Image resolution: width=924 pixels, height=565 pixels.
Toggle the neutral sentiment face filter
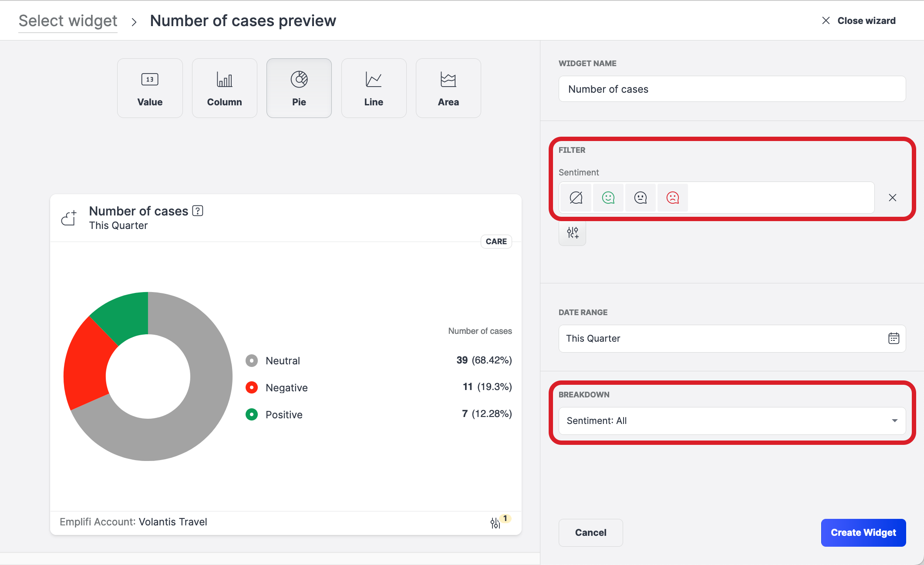click(x=640, y=198)
